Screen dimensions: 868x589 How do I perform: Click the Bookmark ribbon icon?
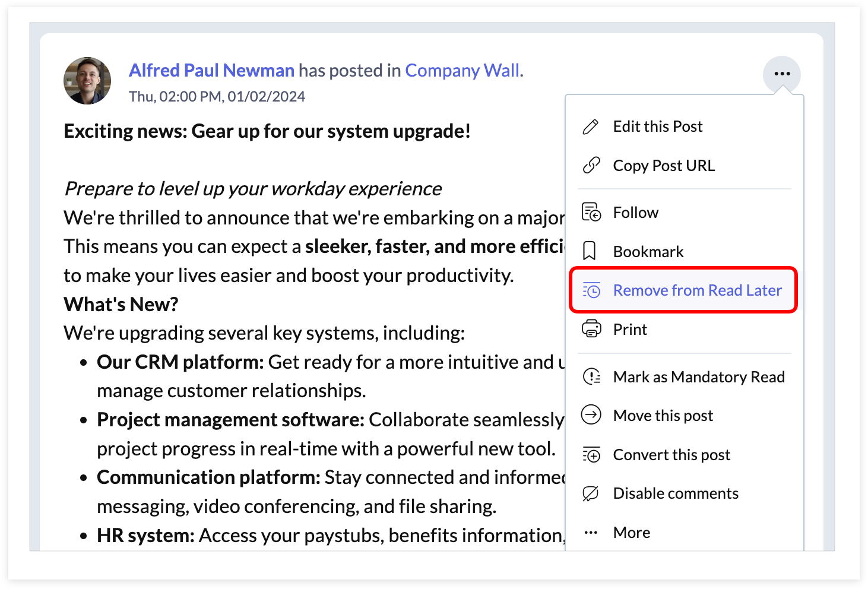point(590,251)
